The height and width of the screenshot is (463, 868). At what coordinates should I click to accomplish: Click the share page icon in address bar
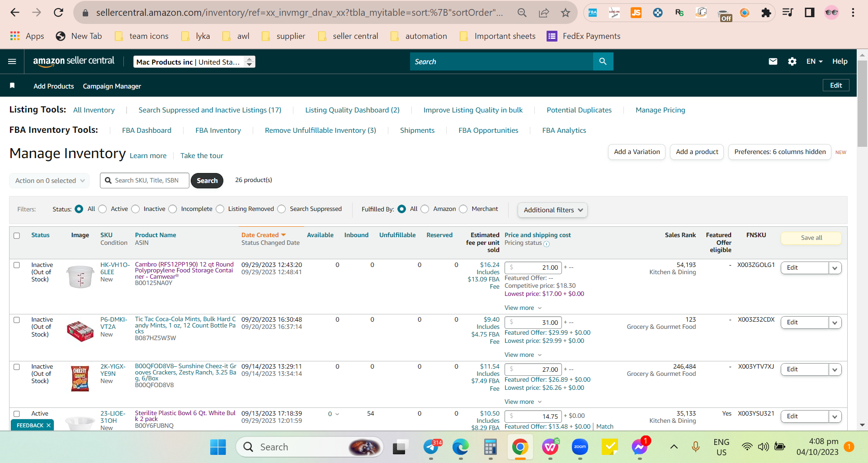pos(543,13)
